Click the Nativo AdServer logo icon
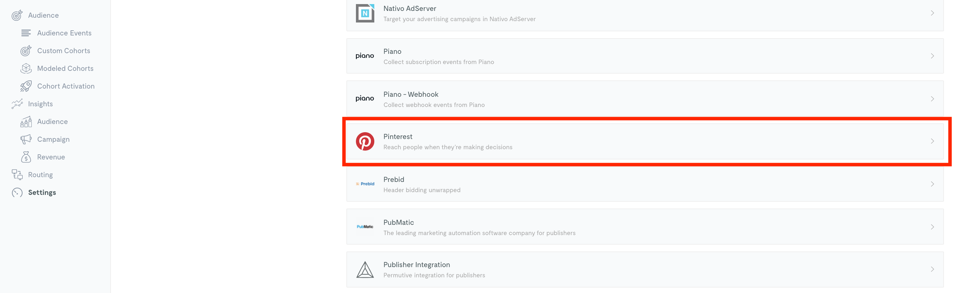 point(364,13)
